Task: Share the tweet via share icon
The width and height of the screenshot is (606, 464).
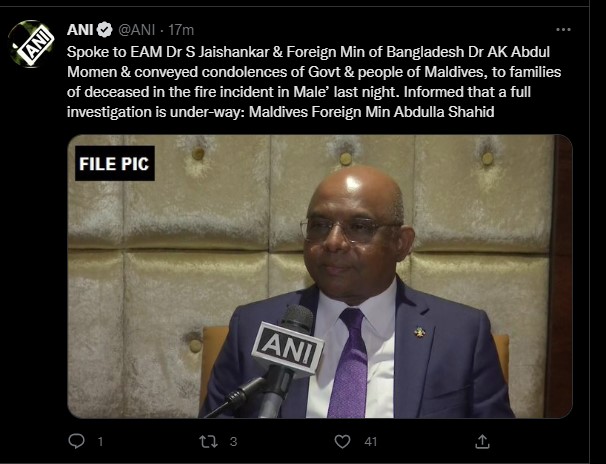Action: 482,441
